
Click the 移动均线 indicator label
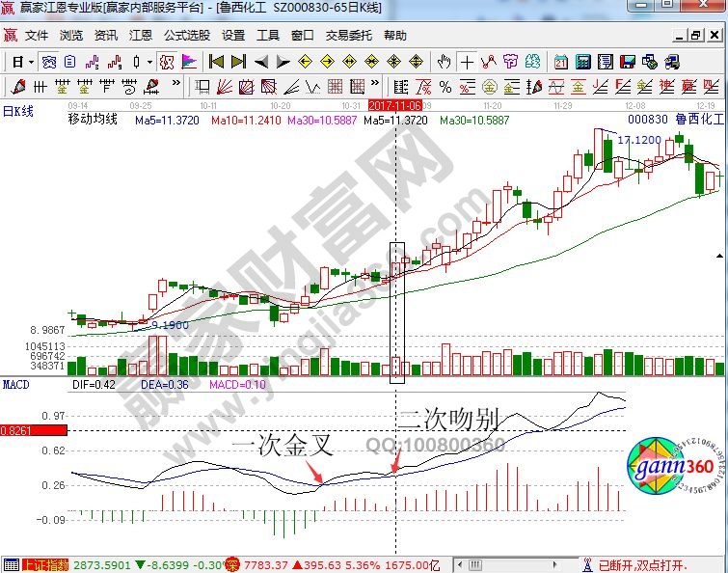[x=93, y=120]
